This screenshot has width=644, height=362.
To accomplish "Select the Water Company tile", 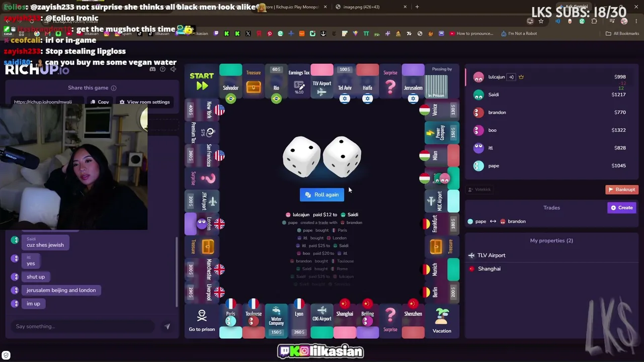I will pyautogui.click(x=276, y=321).
